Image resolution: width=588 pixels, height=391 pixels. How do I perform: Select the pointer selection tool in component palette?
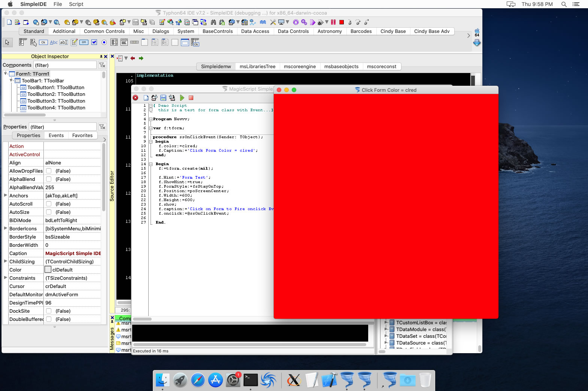click(x=7, y=42)
